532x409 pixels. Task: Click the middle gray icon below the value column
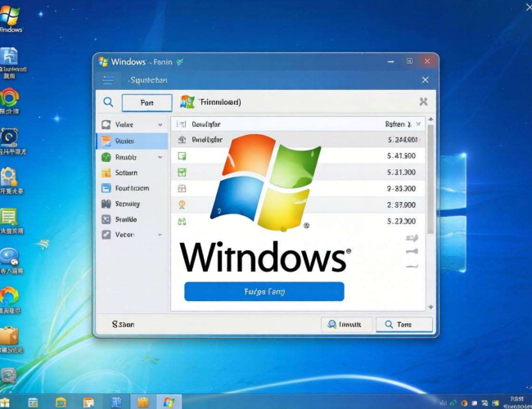[412, 251]
